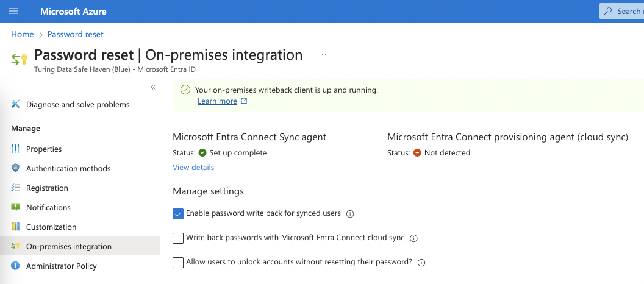Viewport: 644px width, 284px height.
Task: Click the magnifier icon in search box
Action: [608, 11]
